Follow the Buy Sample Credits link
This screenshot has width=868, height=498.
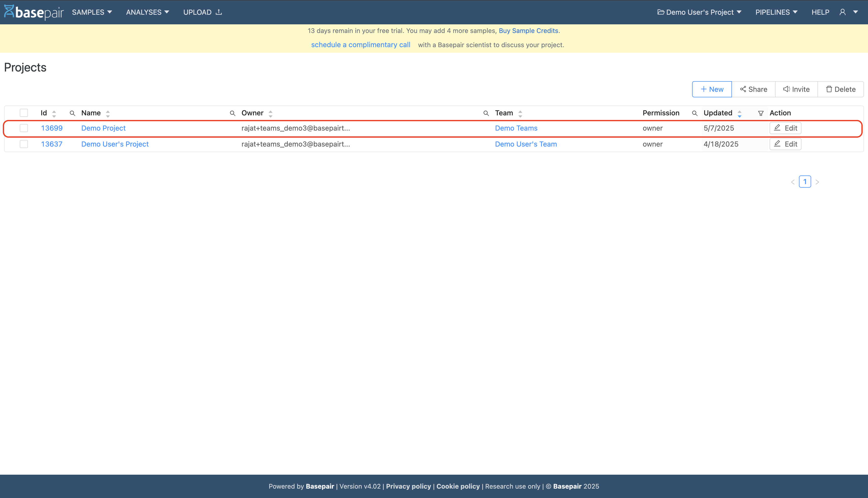point(528,31)
